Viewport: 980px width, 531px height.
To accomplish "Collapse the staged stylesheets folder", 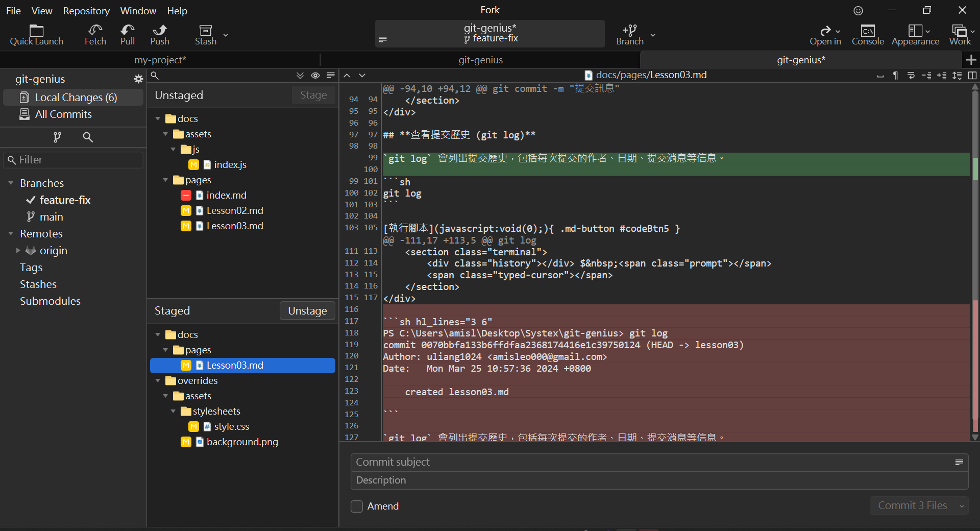I will tap(173, 412).
